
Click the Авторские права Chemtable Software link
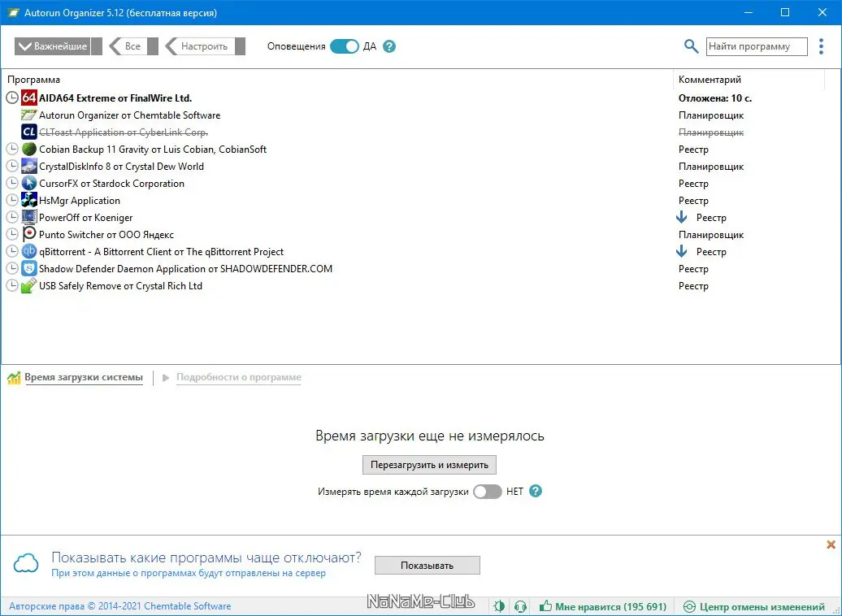pyautogui.click(x=119, y=605)
